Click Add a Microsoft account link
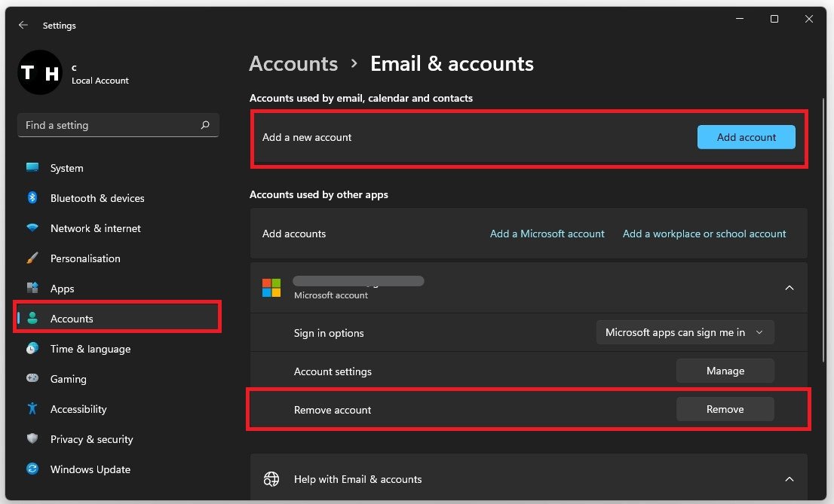834x504 pixels. click(547, 234)
